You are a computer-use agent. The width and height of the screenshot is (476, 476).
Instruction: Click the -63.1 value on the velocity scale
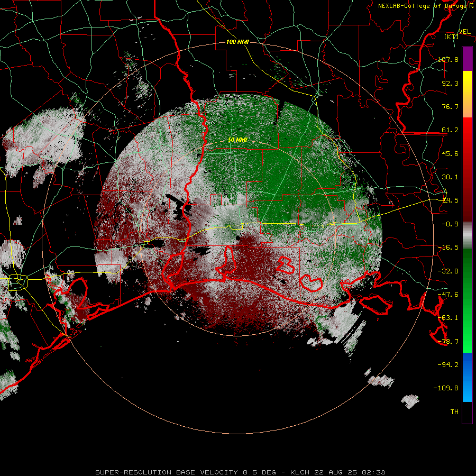coord(448,318)
